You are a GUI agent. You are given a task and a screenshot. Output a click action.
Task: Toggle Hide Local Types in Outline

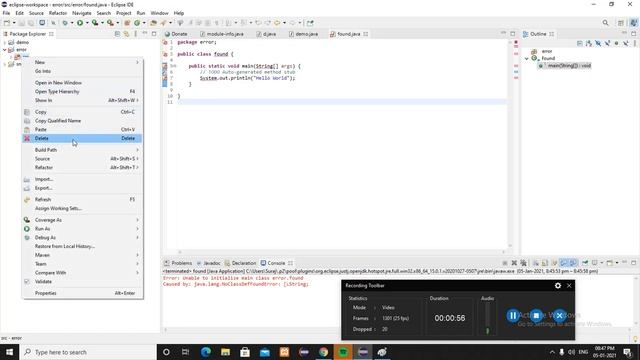tap(625, 43)
